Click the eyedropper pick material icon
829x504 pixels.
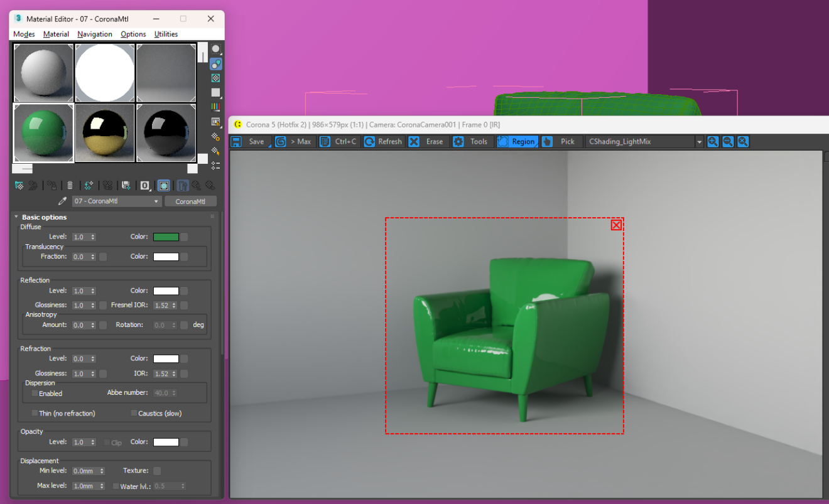coord(62,201)
